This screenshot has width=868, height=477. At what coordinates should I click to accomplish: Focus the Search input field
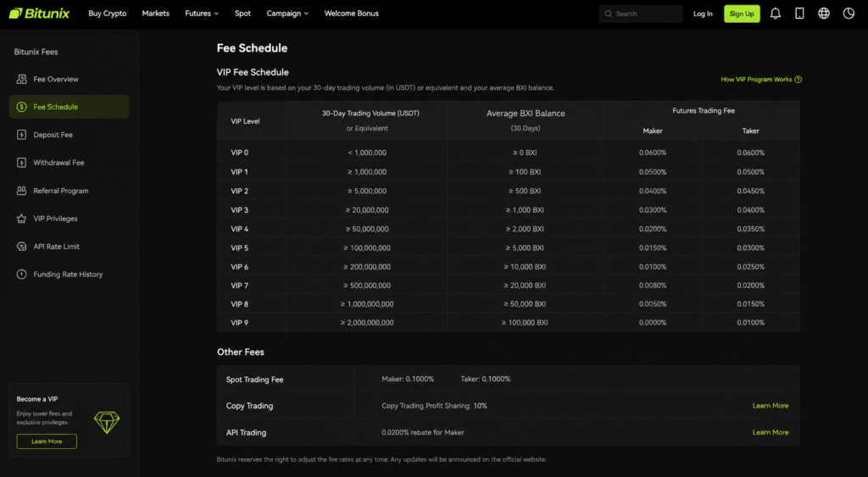[x=641, y=14]
